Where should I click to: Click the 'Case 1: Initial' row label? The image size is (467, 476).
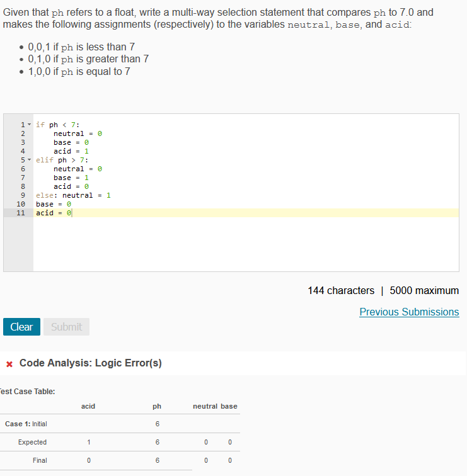coord(26,424)
